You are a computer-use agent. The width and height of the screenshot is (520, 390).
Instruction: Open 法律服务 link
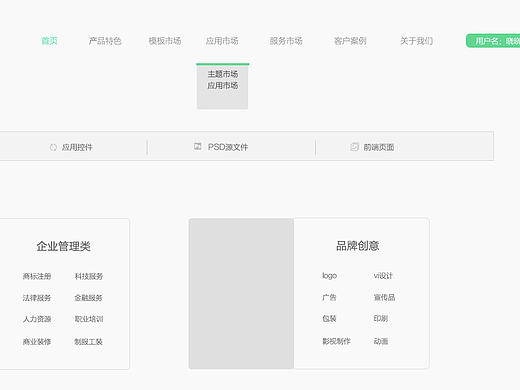(37, 298)
